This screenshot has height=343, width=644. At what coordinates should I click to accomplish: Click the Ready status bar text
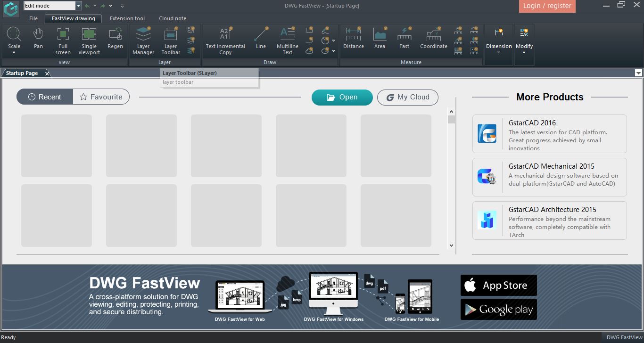click(x=8, y=337)
